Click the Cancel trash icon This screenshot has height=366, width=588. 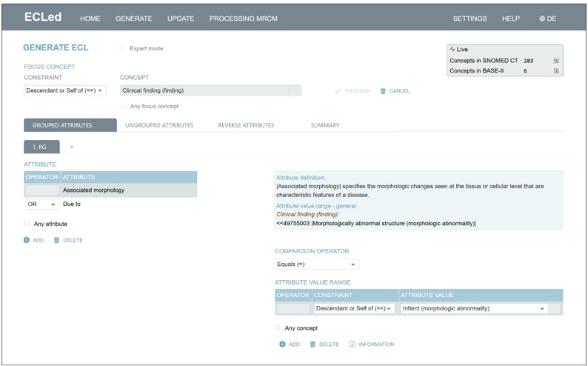tap(383, 91)
